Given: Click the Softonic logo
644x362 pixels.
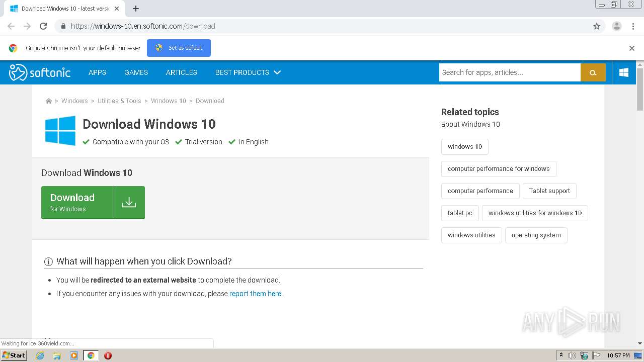Looking at the screenshot, I should 40,72.
